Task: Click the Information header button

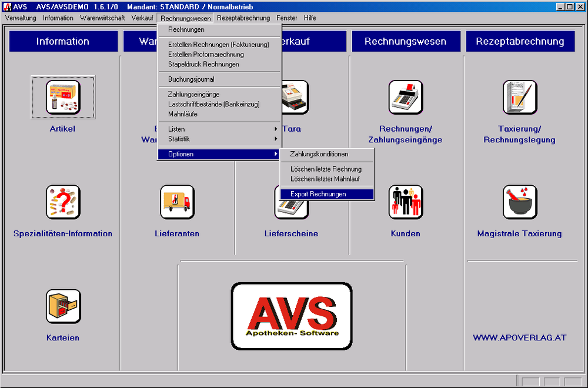Action: 63,41
